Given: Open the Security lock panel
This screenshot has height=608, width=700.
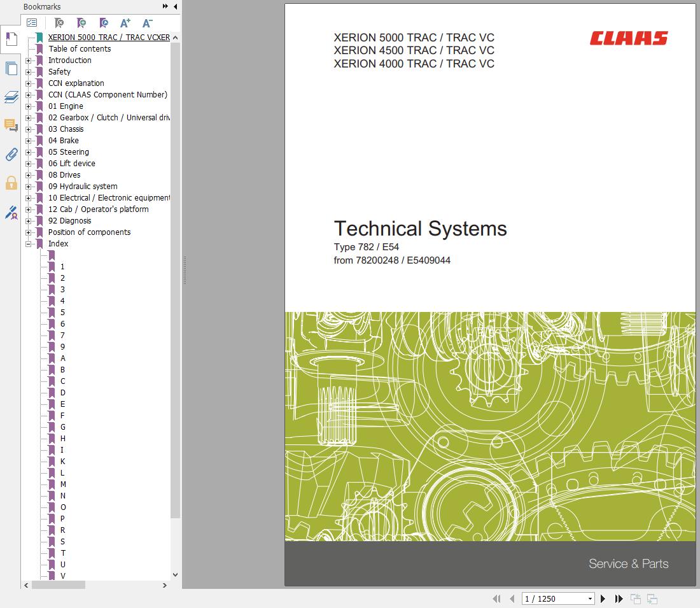Looking at the screenshot, I should (11, 183).
